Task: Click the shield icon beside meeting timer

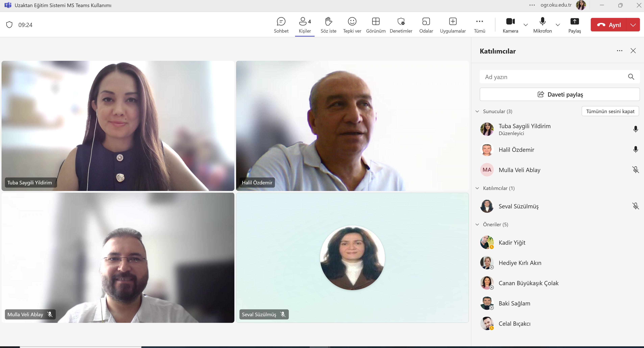Action: (x=9, y=25)
